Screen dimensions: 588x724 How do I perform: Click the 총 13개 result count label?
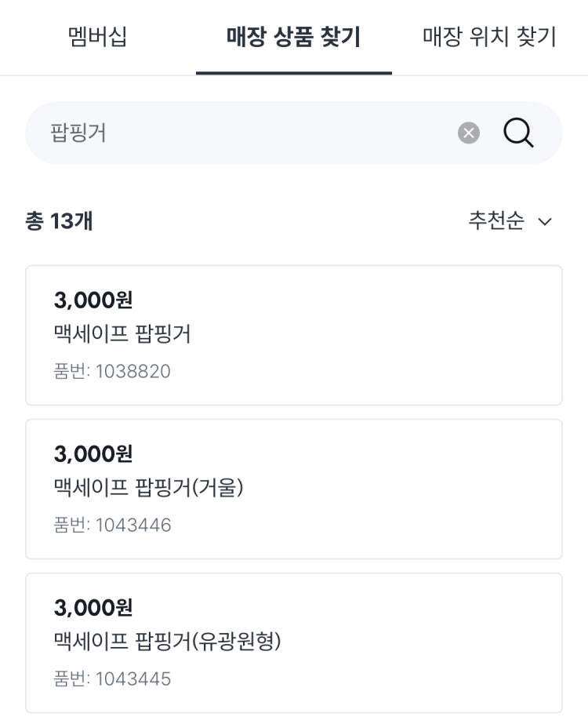pyautogui.click(x=59, y=220)
